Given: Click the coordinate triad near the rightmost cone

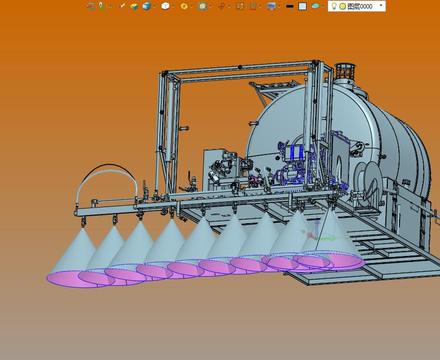Looking at the screenshot, I should pos(317,236).
